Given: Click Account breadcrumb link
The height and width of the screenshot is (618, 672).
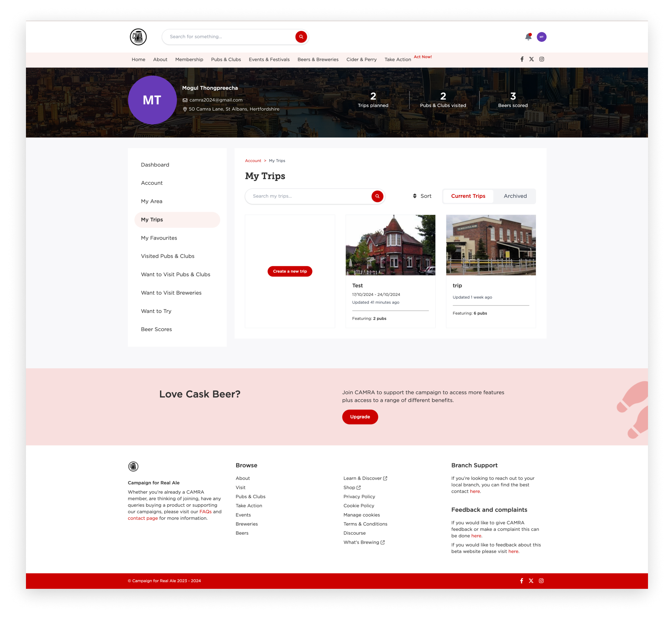Looking at the screenshot, I should (253, 161).
